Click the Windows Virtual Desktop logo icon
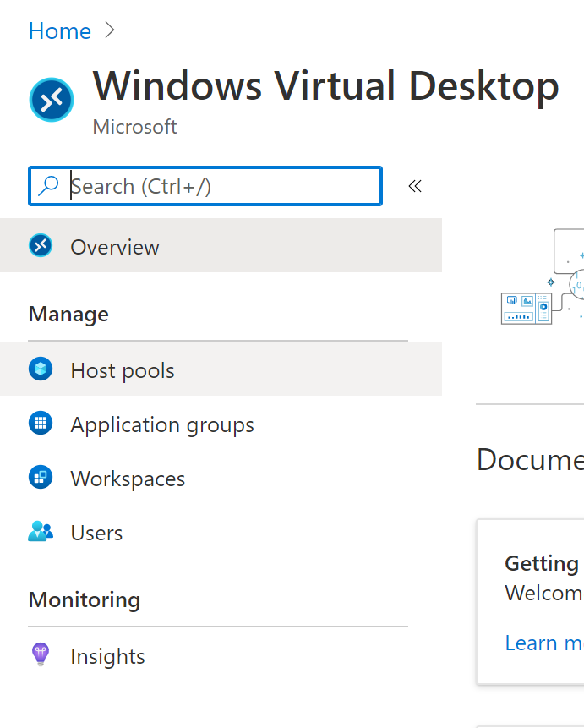 (x=52, y=100)
